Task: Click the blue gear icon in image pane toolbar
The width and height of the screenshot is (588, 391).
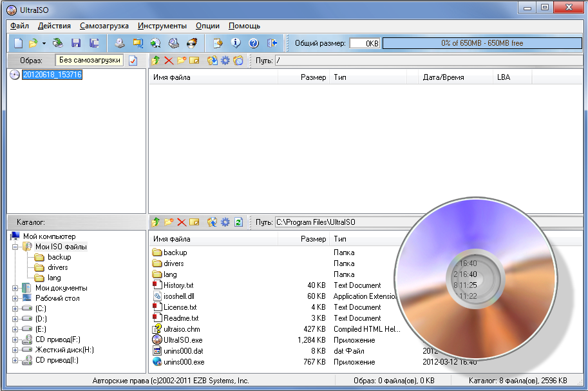Action: 225,61
